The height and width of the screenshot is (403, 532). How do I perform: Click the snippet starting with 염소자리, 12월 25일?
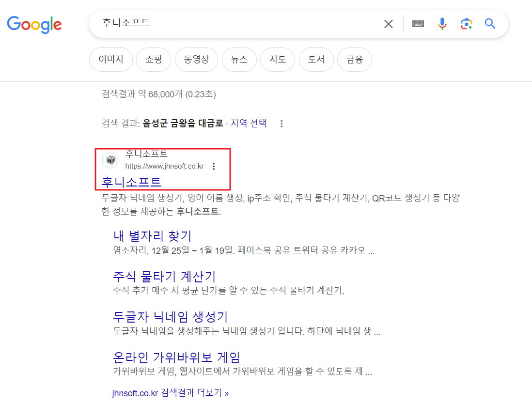coord(244,250)
